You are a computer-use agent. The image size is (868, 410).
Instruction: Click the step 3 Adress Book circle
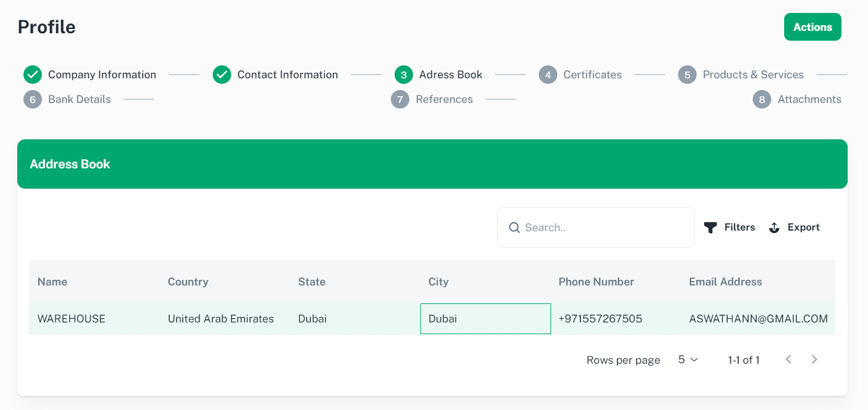pos(403,75)
